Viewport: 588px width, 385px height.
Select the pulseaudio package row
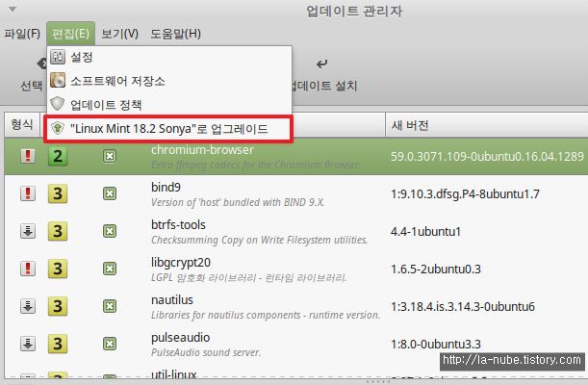(x=296, y=344)
